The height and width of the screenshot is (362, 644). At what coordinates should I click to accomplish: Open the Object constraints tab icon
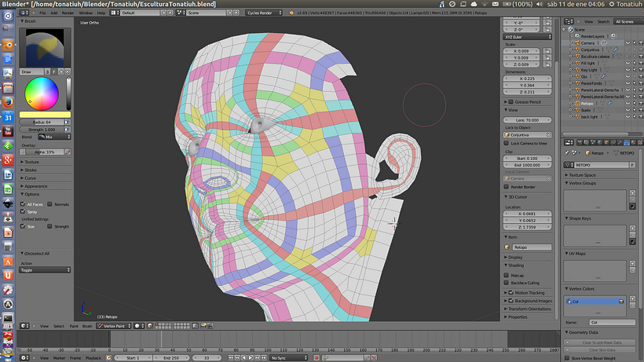613,142
